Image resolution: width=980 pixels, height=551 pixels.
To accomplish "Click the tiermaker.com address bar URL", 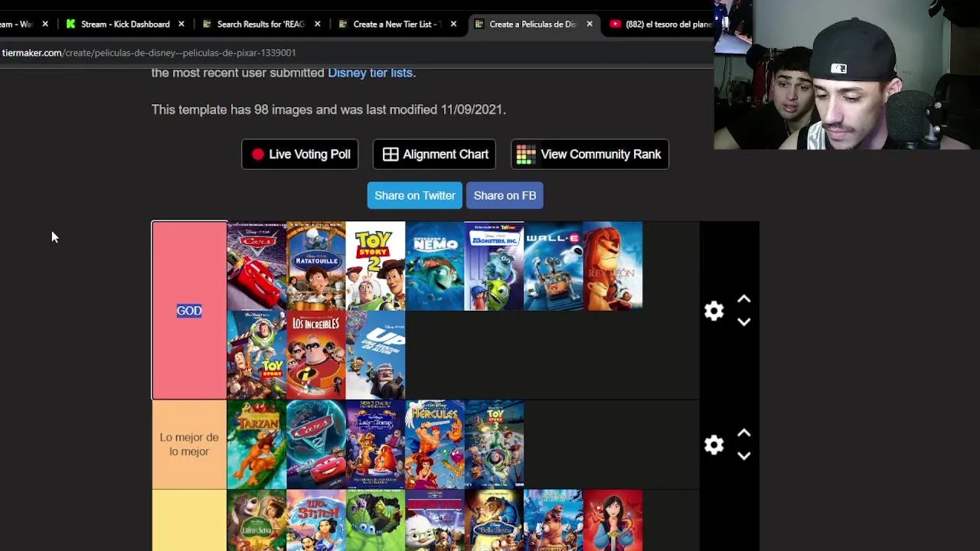I will coord(149,53).
